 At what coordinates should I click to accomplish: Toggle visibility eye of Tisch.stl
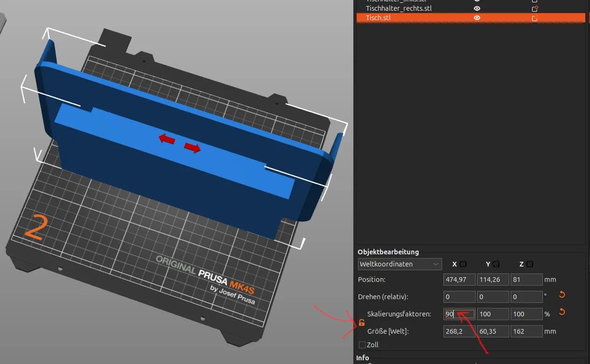point(477,18)
